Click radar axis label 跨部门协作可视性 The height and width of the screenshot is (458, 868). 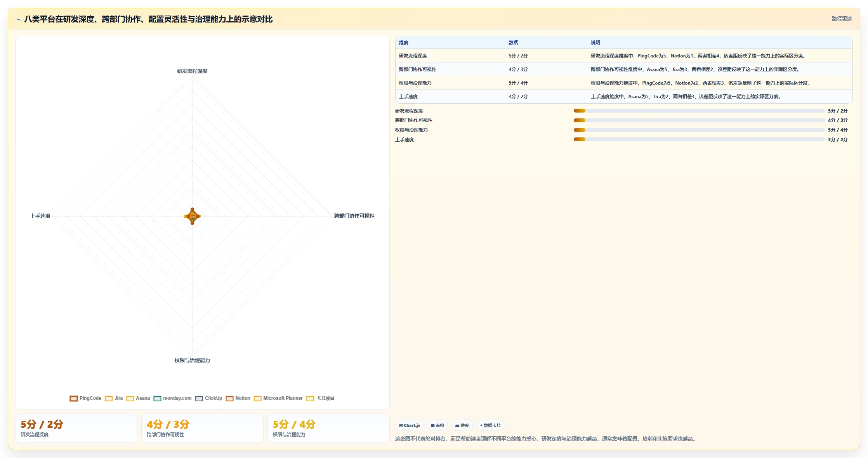coord(354,216)
